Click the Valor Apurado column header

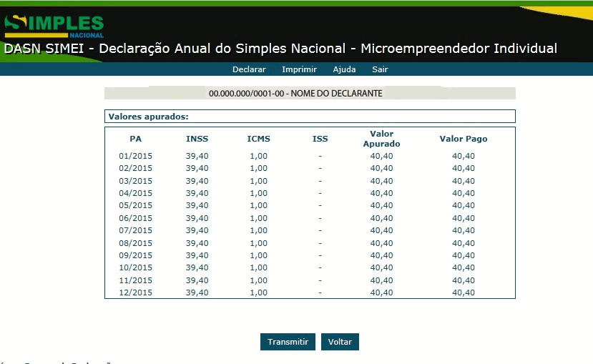tap(381, 139)
